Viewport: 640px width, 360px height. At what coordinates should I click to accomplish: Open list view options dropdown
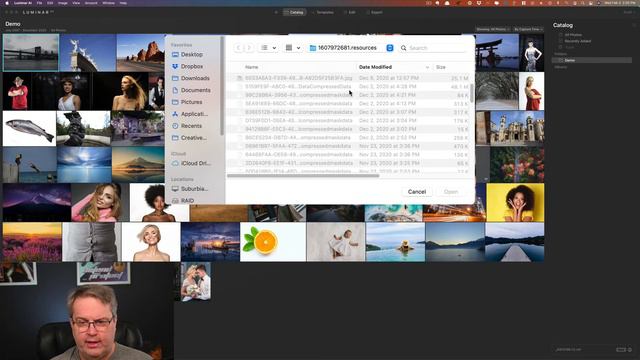(268, 48)
